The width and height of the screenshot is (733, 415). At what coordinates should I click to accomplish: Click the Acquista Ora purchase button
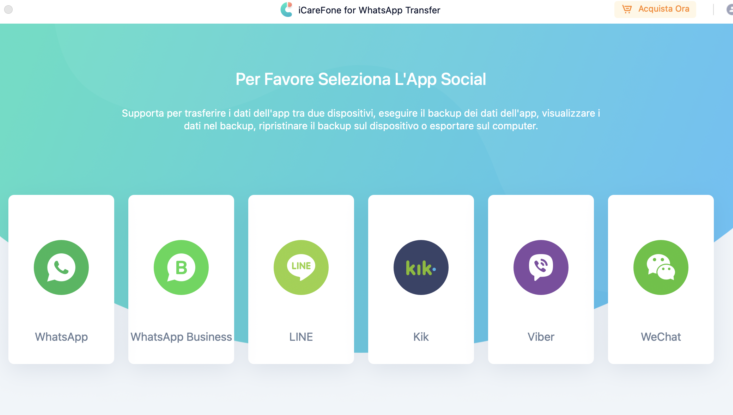[655, 9]
